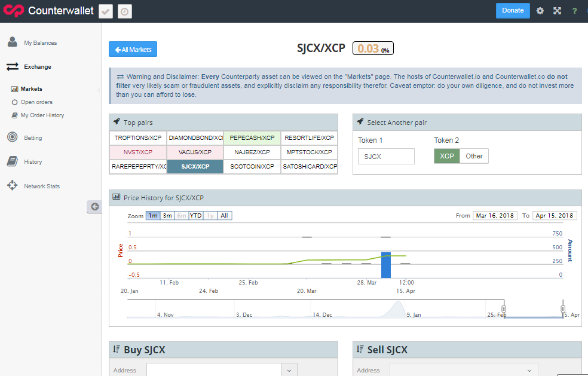Select the RAREPEPEPRTY/XCP pair
The height and width of the screenshot is (376, 588).
pos(138,166)
